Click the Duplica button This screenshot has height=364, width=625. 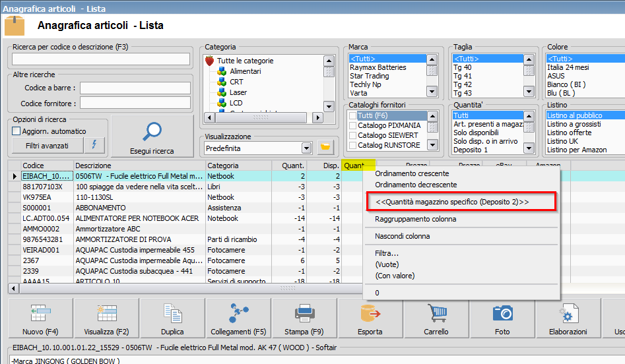pyautogui.click(x=173, y=318)
